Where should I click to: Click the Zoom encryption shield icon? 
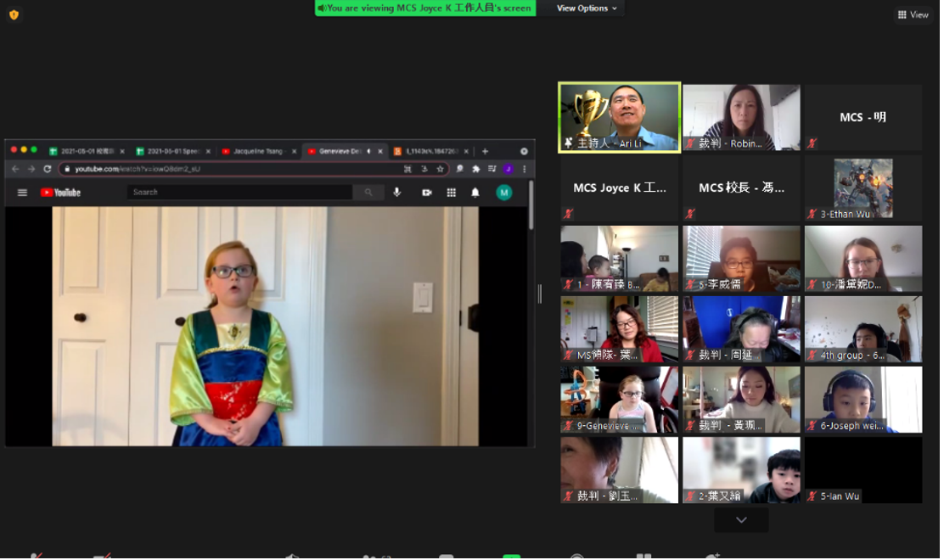point(14,14)
